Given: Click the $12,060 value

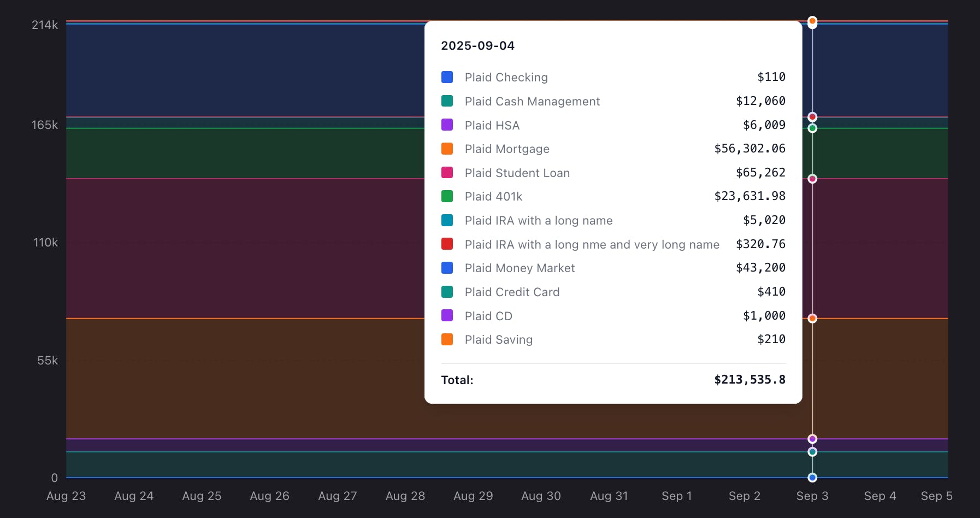Looking at the screenshot, I should [760, 101].
